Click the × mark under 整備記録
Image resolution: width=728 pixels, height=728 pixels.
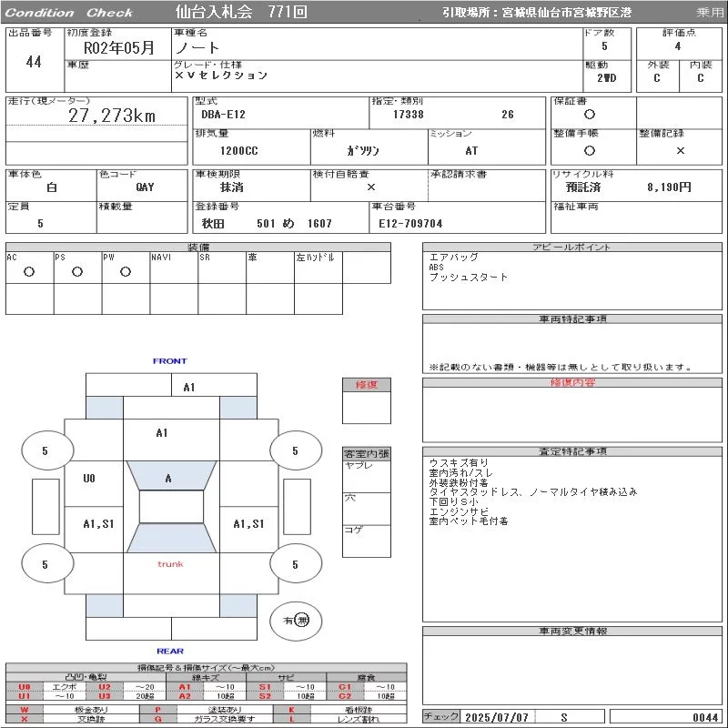pos(680,150)
